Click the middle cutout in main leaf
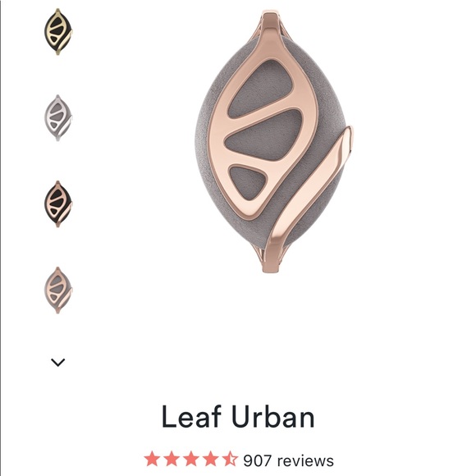Image resolution: width=476 pixels, height=476 pixels. tap(264, 135)
